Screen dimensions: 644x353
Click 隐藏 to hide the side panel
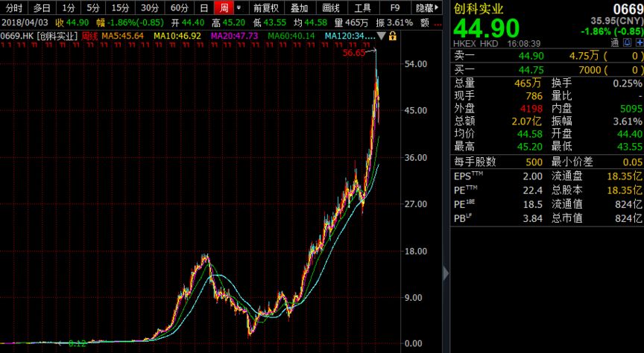[428, 7]
